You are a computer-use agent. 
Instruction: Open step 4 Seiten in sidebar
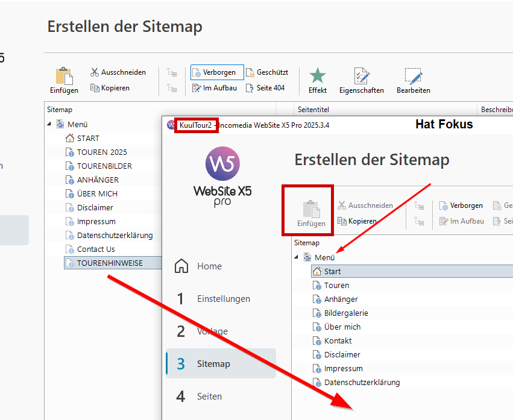point(209,396)
